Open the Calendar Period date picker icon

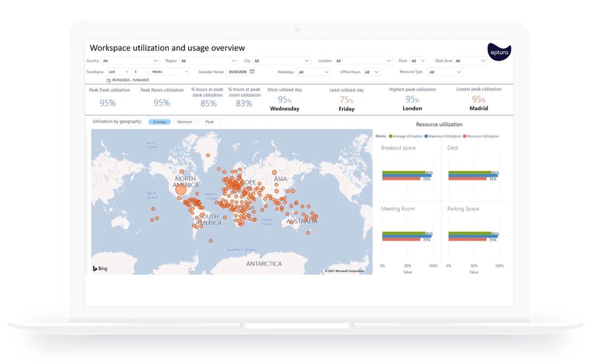pyautogui.click(x=252, y=71)
